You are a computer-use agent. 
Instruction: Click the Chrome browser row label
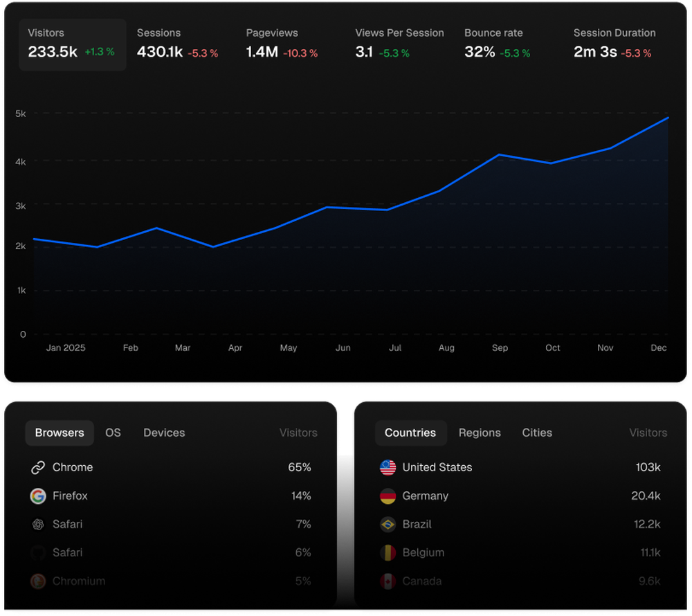(x=73, y=467)
